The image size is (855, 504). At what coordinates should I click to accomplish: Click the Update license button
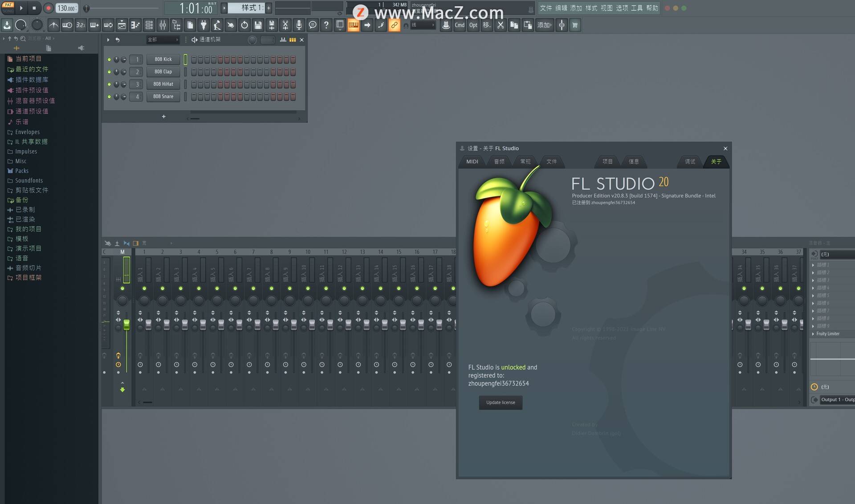pyautogui.click(x=501, y=402)
